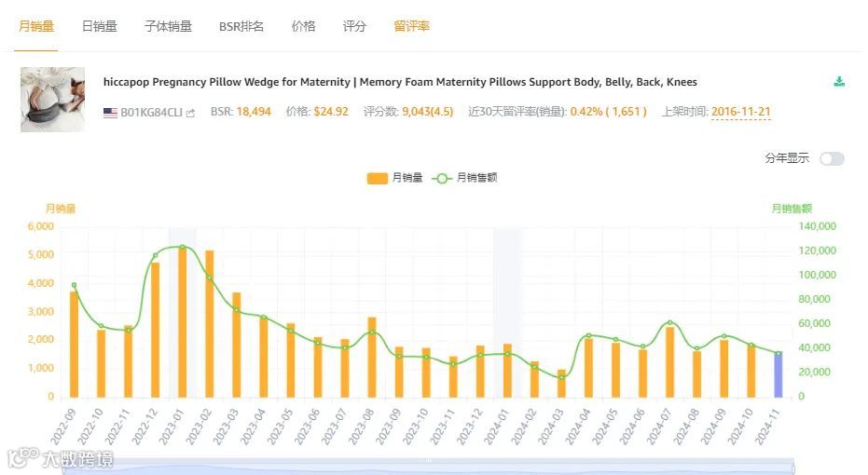Toggle 月销售额 legend green line marker

[442, 178]
